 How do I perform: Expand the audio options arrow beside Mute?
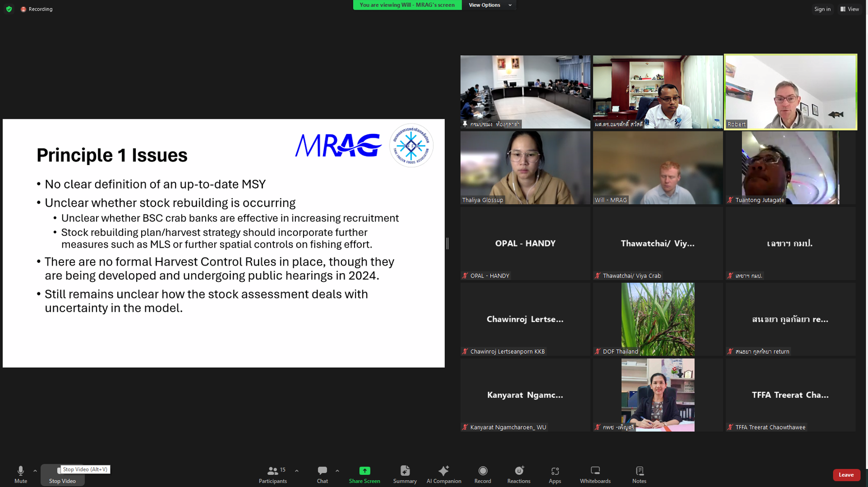(35, 471)
